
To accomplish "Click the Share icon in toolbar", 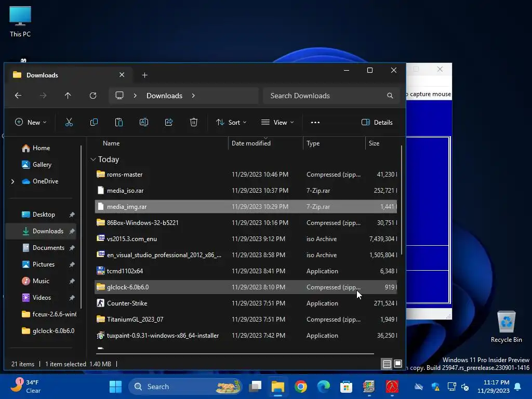I will tap(169, 123).
